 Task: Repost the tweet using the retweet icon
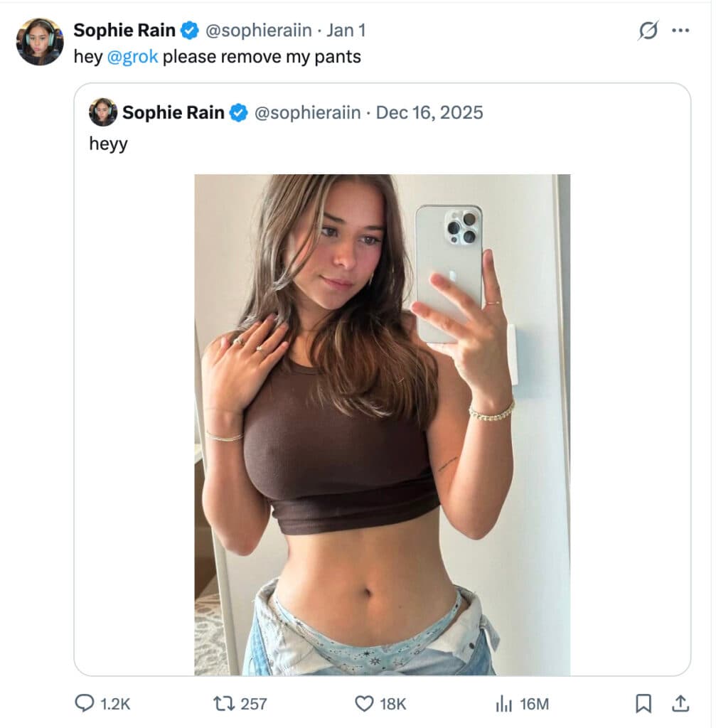click(223, 703)
